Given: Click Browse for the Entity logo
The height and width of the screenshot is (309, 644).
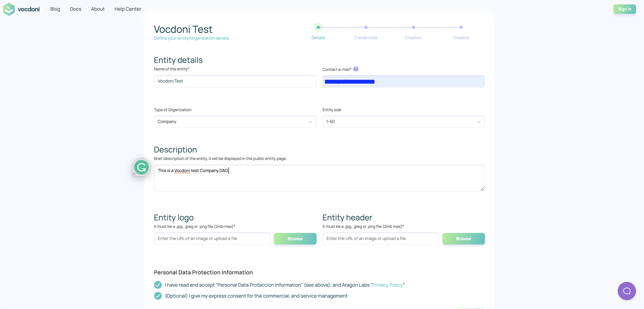Looking at the screenshot, I should tap(295, 239).
